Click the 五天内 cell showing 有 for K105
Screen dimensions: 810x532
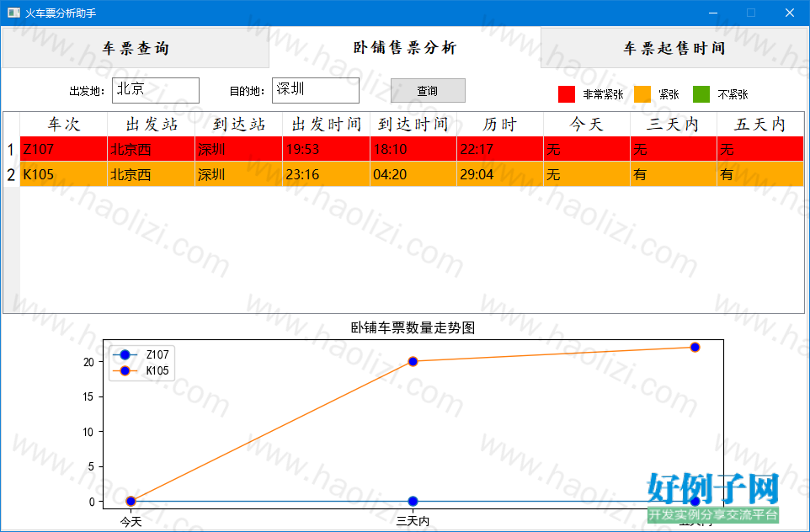point(760,174)
